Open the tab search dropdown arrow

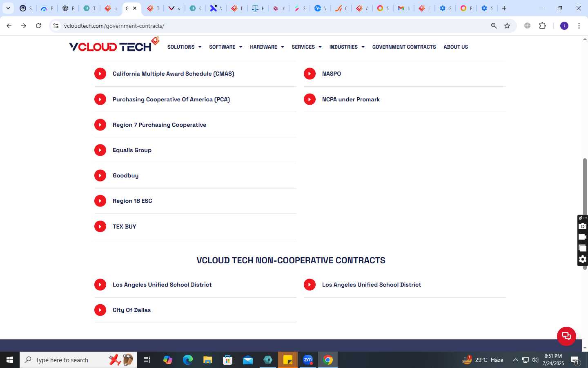coord(8,8)
